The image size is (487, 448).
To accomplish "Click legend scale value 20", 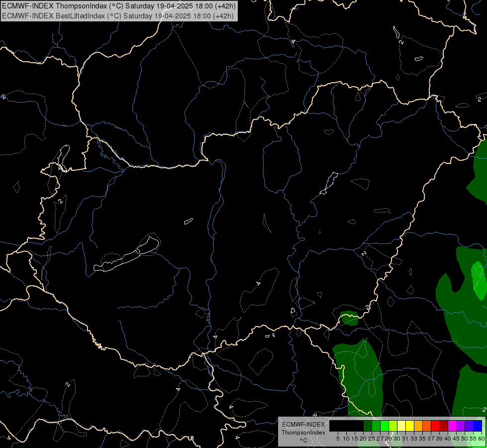I will point(363,439).
